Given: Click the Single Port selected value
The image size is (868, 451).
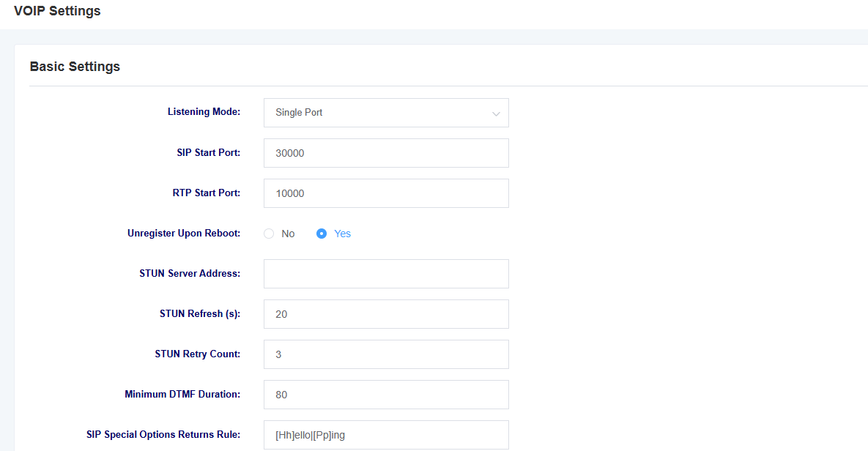Looking at the screenshot, I should tap(299, 112).
